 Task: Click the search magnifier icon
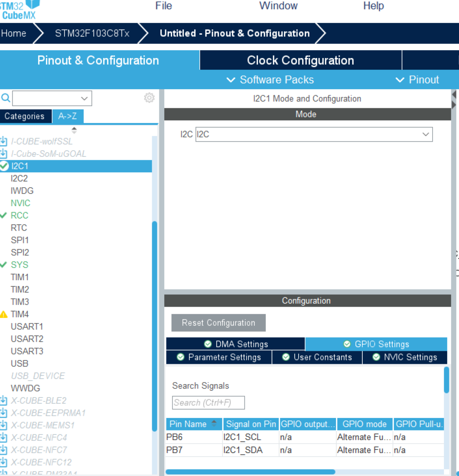tap(6, 98)
